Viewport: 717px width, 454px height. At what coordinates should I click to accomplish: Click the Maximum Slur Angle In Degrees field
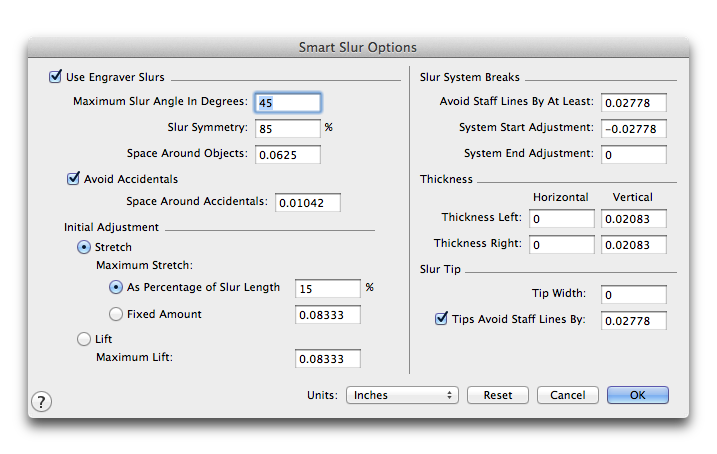[288, 103]
